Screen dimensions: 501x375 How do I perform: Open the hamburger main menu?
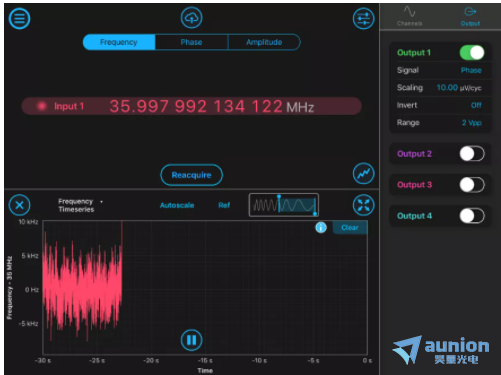click(x=19, y=18)
